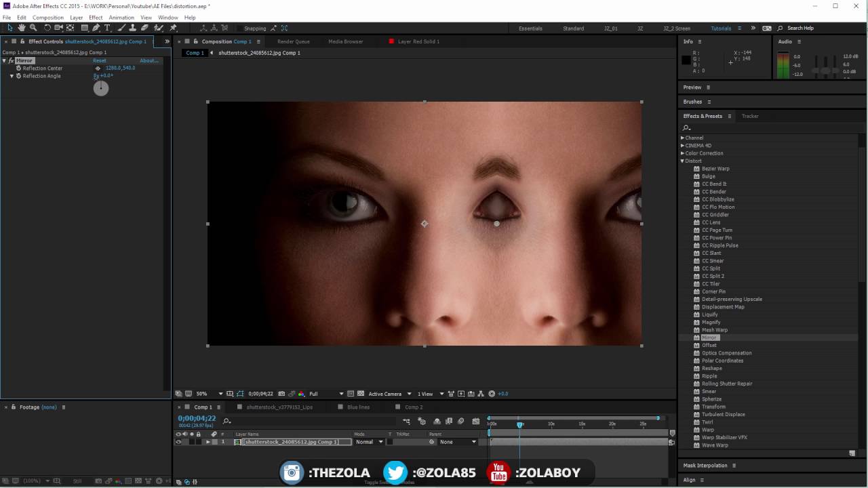The height and width of the screenshot is (488, 868).
Task: Select the Puppet Pin tool
Action: click(x=174, y=28)
